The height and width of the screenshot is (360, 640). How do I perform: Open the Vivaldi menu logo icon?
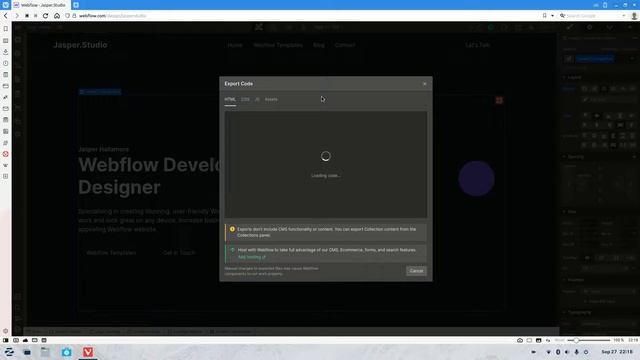(x=5, y=5)
